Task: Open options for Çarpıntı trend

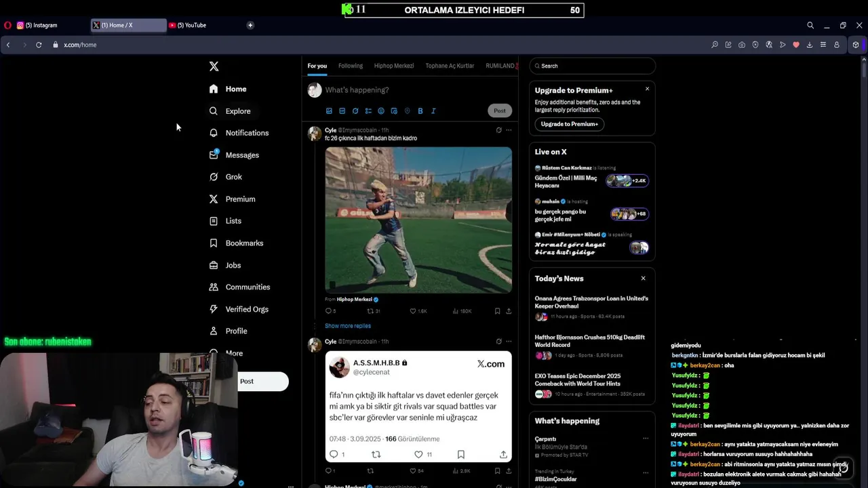Action: point(645,439)
